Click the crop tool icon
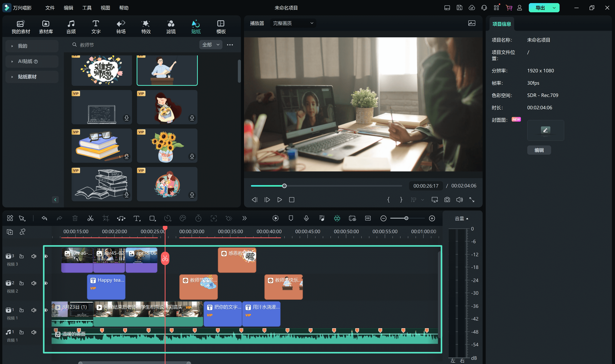This screenshot has width=615, height=364. tap(106, 218)
